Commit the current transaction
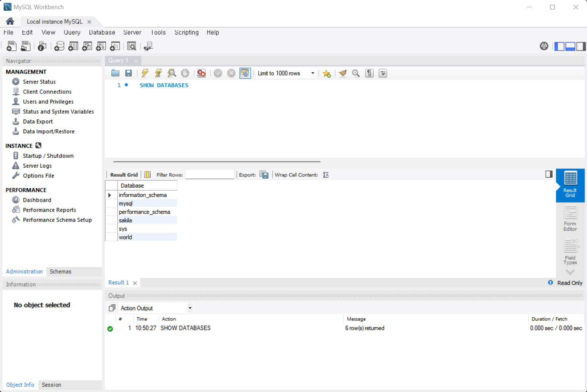The image size is (587, 392). 218,73
